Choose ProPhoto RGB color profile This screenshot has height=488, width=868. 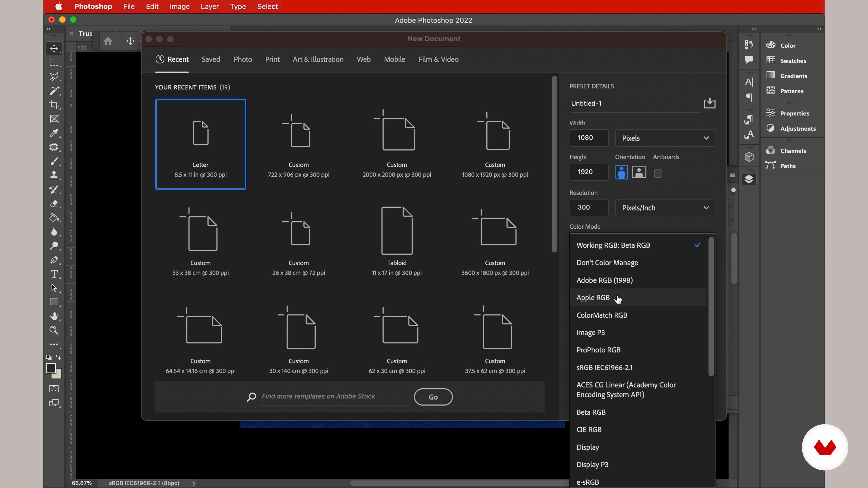pos(638,350)
